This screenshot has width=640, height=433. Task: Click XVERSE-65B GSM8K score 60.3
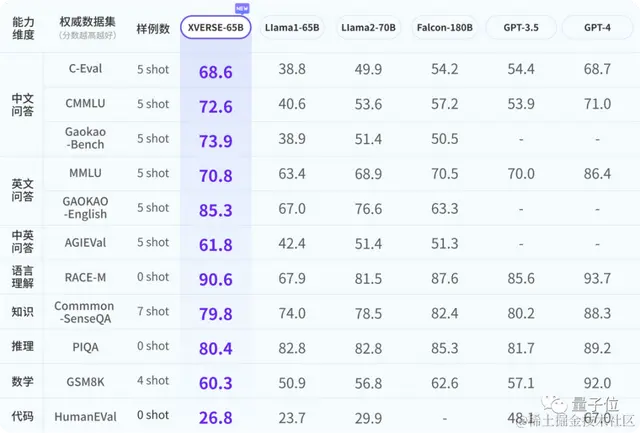pos(216,384)
